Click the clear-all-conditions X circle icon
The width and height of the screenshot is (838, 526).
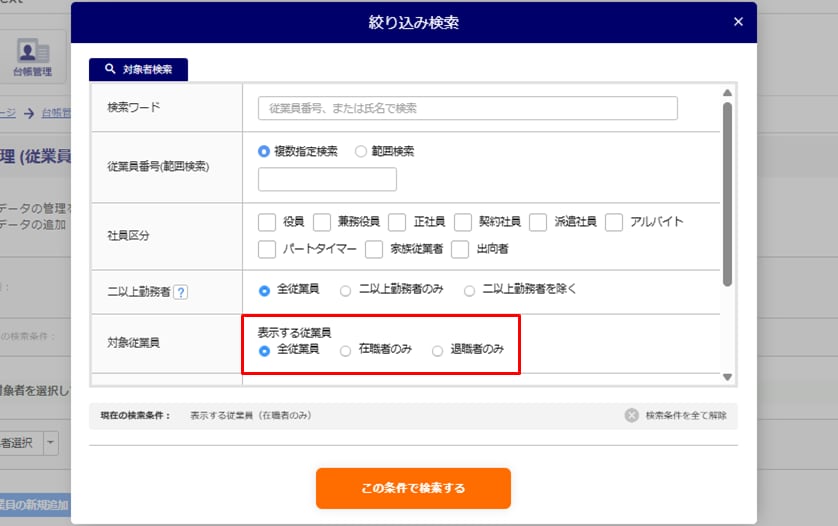click(631, 415)
